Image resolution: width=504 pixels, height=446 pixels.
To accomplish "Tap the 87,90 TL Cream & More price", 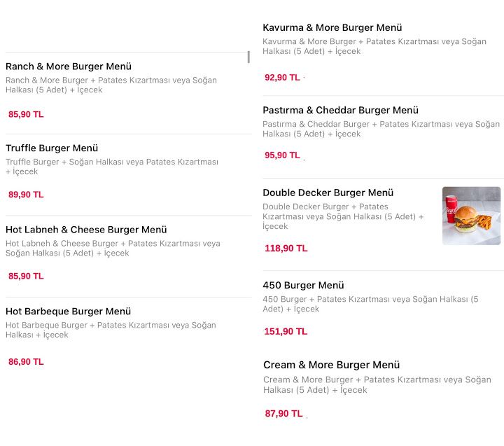I will pos(283,414).
